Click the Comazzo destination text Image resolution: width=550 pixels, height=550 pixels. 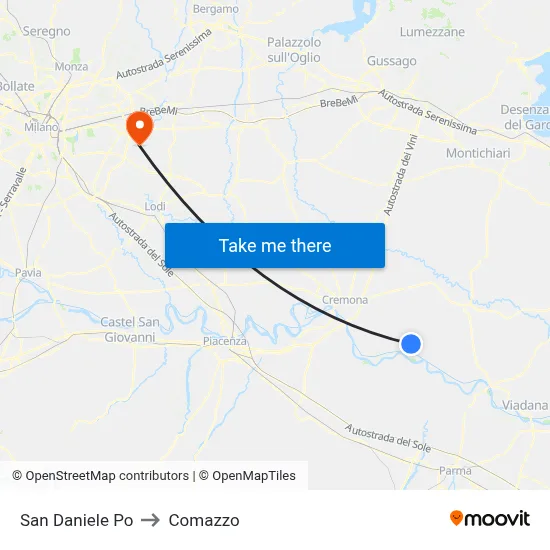pyautogui.click(x=204, y=520)
